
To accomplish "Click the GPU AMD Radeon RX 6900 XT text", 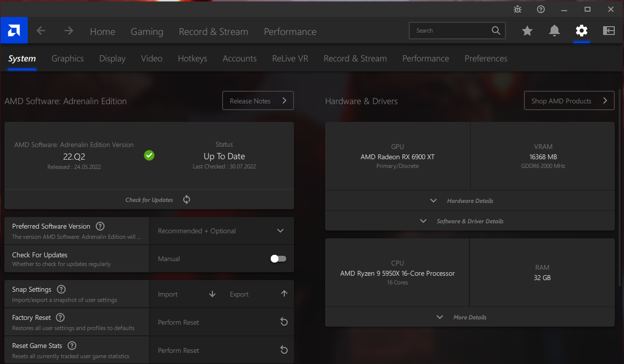I will click(x=398, y=157).
